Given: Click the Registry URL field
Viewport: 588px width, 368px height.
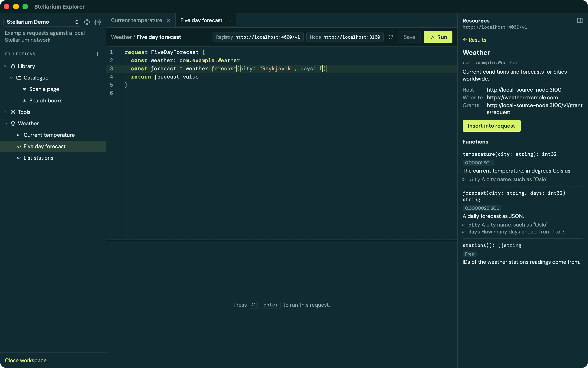Looking at the screenshot, I should coord(258,37).
